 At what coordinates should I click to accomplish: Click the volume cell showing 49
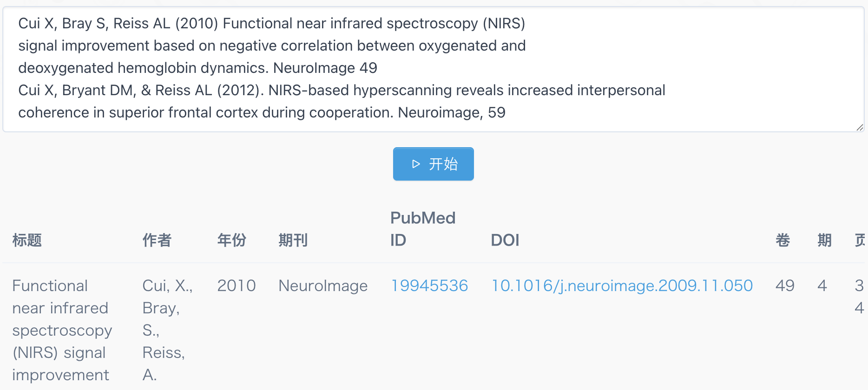(x=785, y=286)
